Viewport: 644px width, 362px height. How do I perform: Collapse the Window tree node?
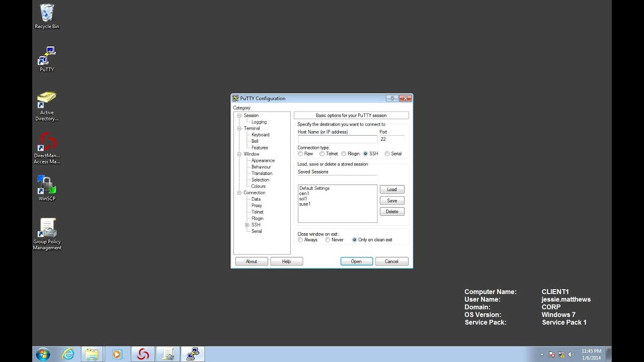pyautogui.click(x=240, y=154)
